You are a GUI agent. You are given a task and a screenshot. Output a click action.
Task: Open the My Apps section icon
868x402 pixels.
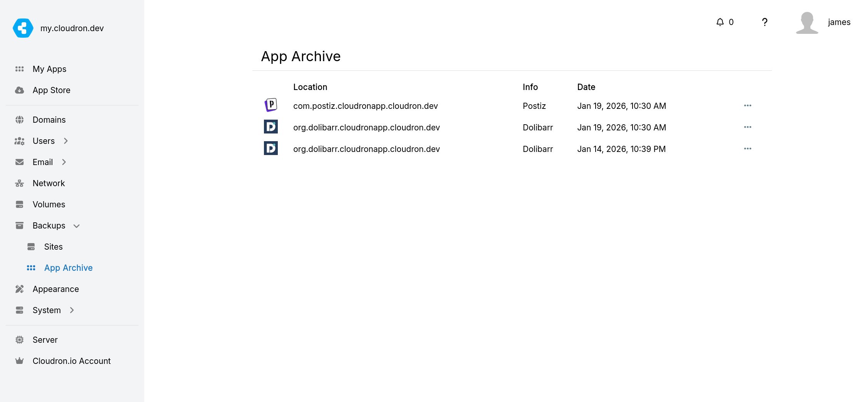(x=20, y=69)
